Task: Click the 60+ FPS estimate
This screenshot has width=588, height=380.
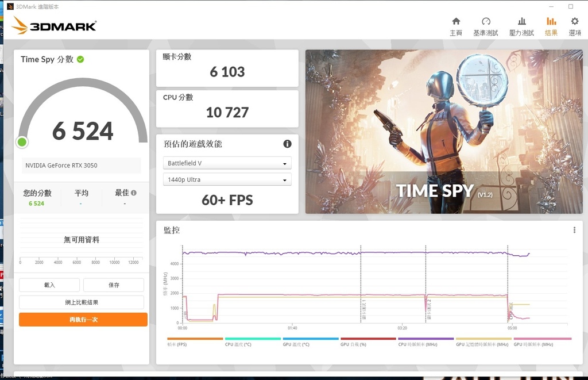Action: click(x=227, y=200)
